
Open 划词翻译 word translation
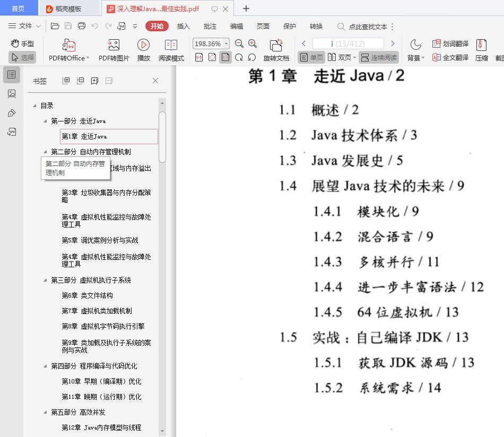(x=450, y=43)
